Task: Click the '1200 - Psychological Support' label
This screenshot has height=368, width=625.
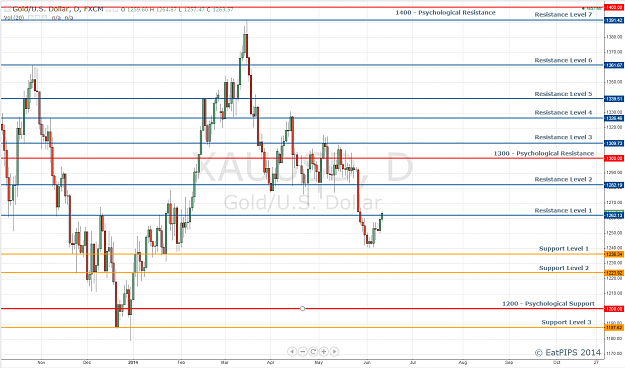Action: 548,304
